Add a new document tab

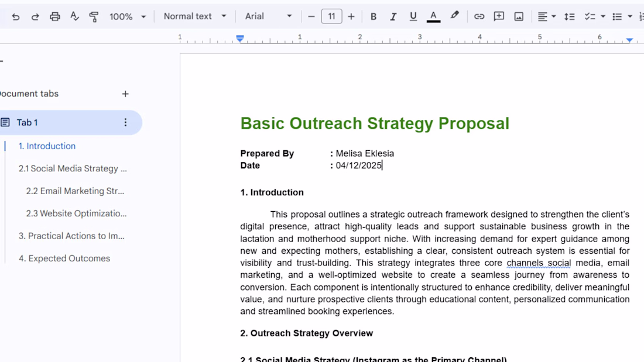pos(125,94)
